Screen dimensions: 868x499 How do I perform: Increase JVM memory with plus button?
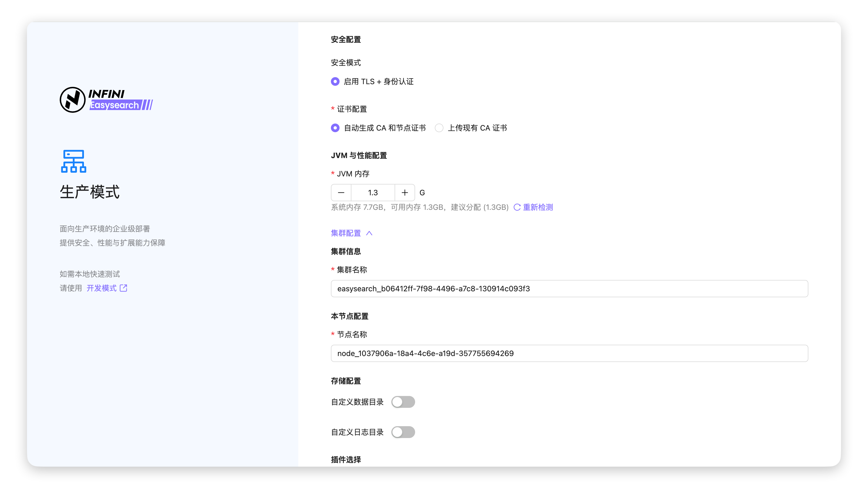405,193
